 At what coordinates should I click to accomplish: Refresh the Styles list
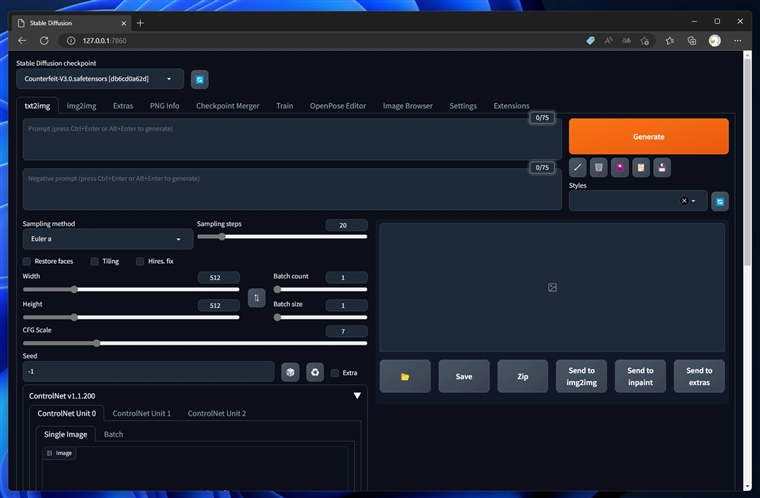(x=720, y=201)
